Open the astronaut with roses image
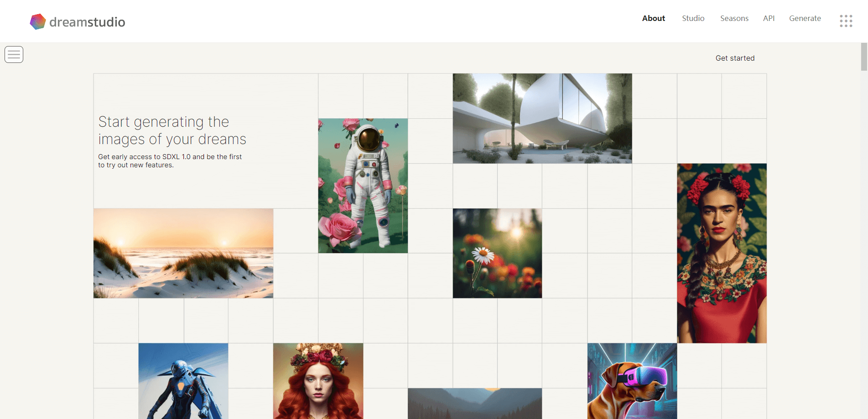This screenshot has height=419, width=868. [x=363, y=186]
